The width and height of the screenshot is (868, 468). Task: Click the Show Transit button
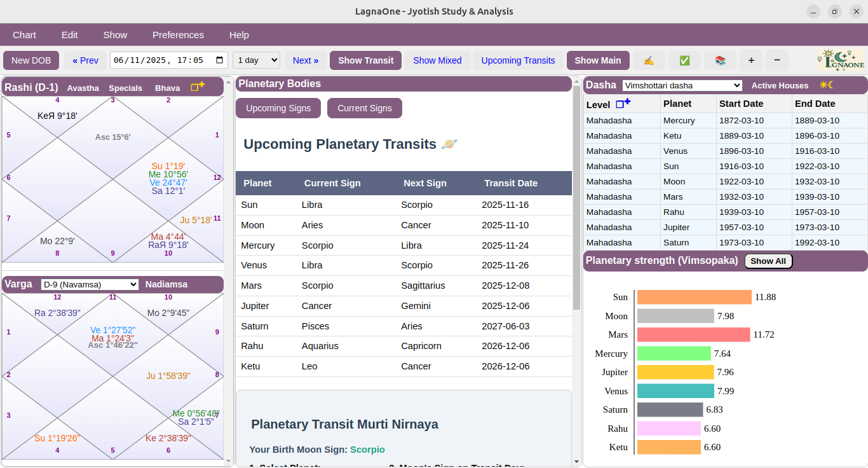[x=365, y=60]
